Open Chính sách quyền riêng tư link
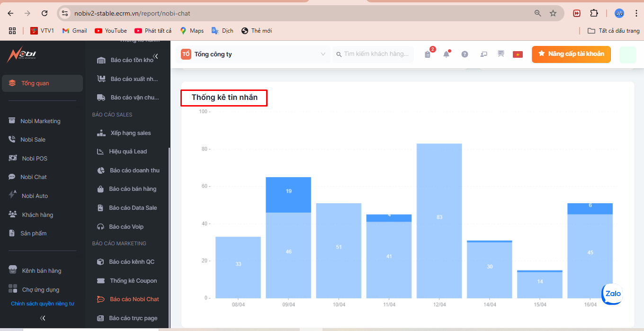 coord(43,304)
